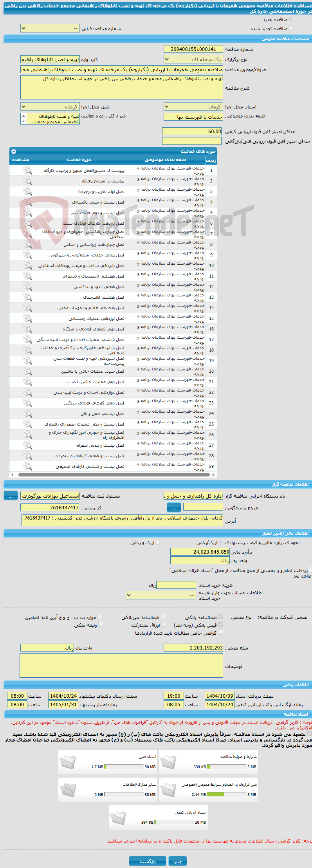Open متن قرارداد folder icon

[x=168, y=789]
